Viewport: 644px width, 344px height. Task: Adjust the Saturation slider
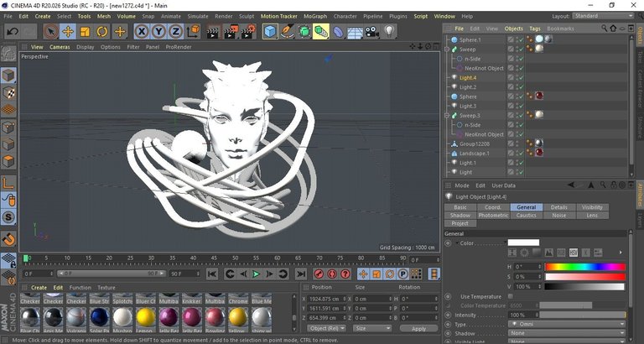584,277
